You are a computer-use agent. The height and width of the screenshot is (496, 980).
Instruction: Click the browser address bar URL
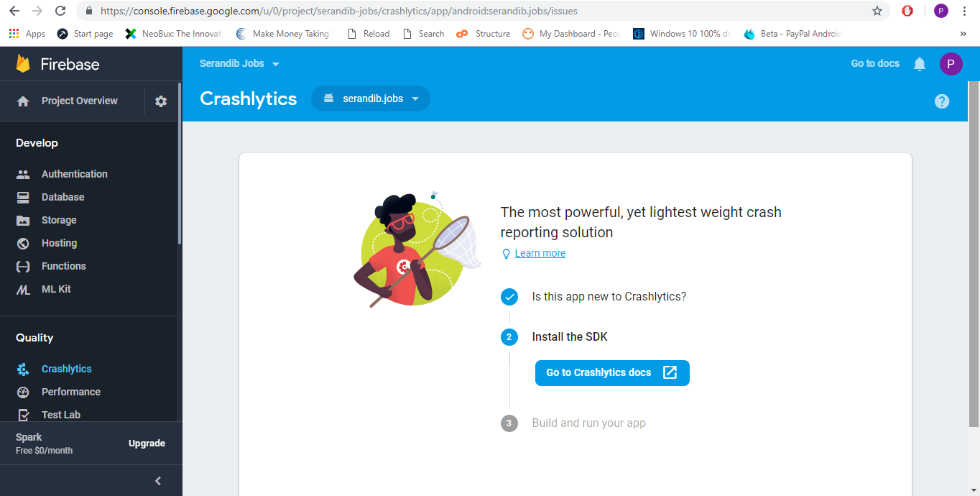coord(474,11)
